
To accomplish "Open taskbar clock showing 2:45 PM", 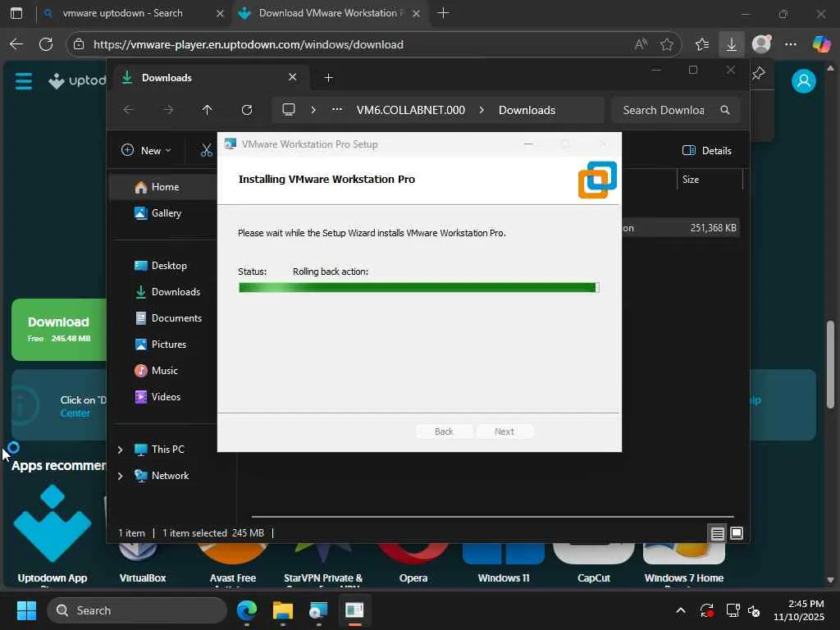I will coord(799,610).
